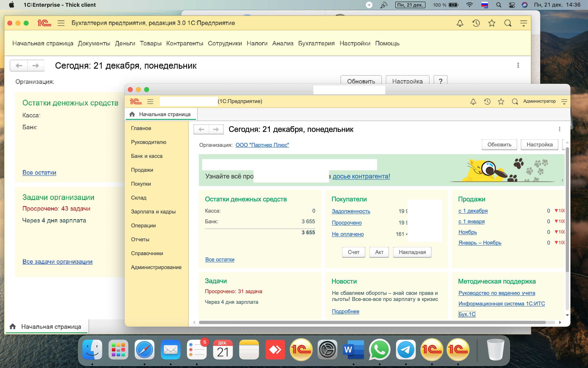The width and height of the screenshot is (588, 368).
Task: Open Siri in the macOS menu bar
Action: click(x=525, y=5)
